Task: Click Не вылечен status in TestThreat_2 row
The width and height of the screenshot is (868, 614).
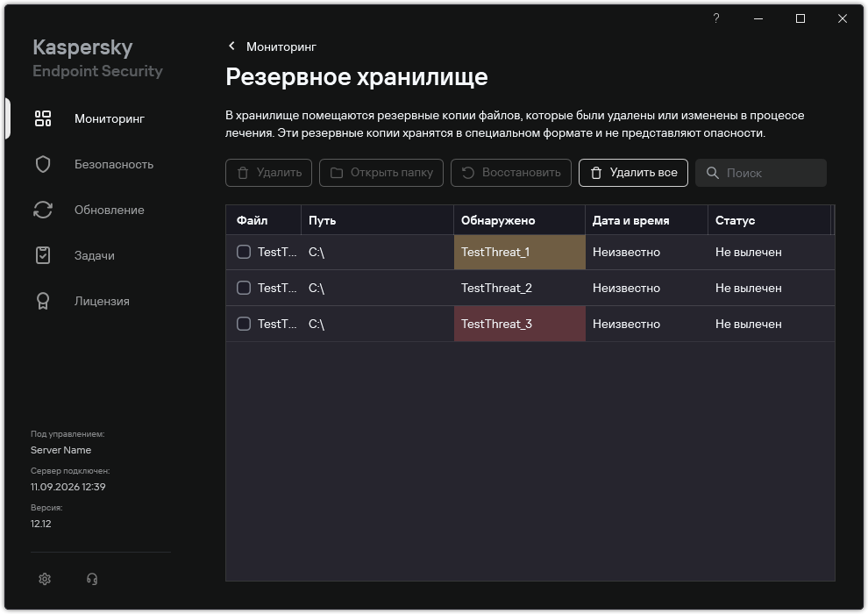Action: pyautogui.click(x=749, y=288)
